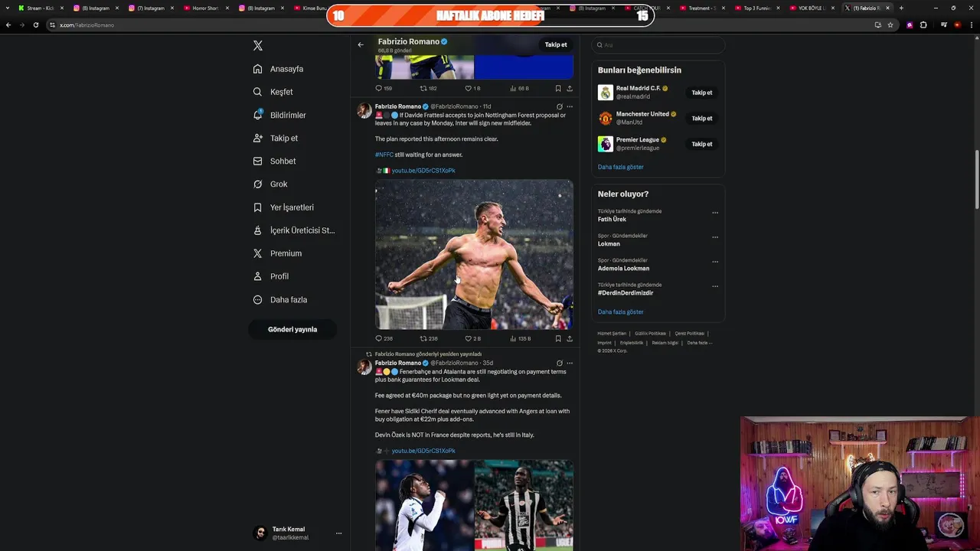Image resolution: width=980 pixels, height=551 pixels.
Task: Open #NFFC hashtag
Action: pos(384,155)
